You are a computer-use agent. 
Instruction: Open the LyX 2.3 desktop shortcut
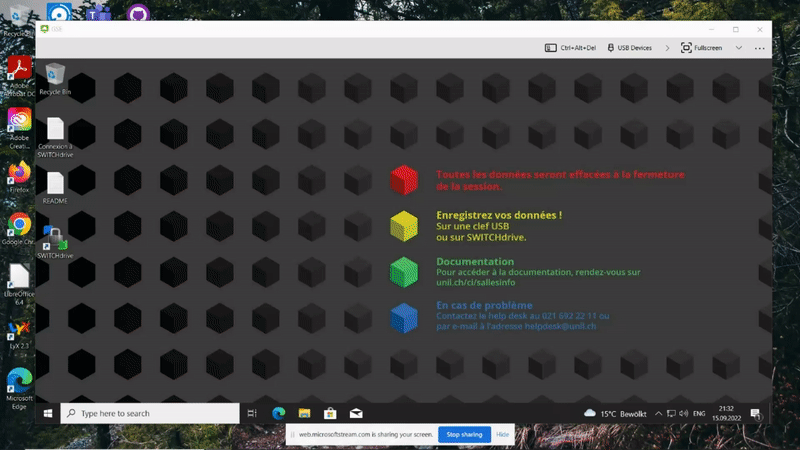18,330
